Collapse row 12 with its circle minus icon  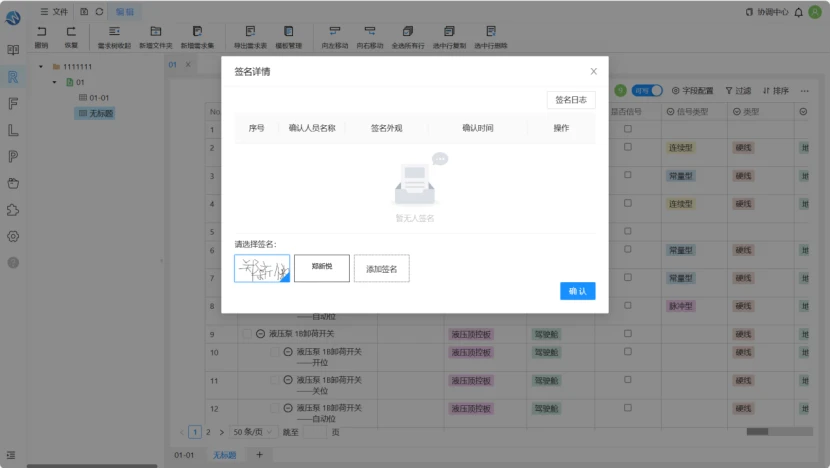pos(288,408)
